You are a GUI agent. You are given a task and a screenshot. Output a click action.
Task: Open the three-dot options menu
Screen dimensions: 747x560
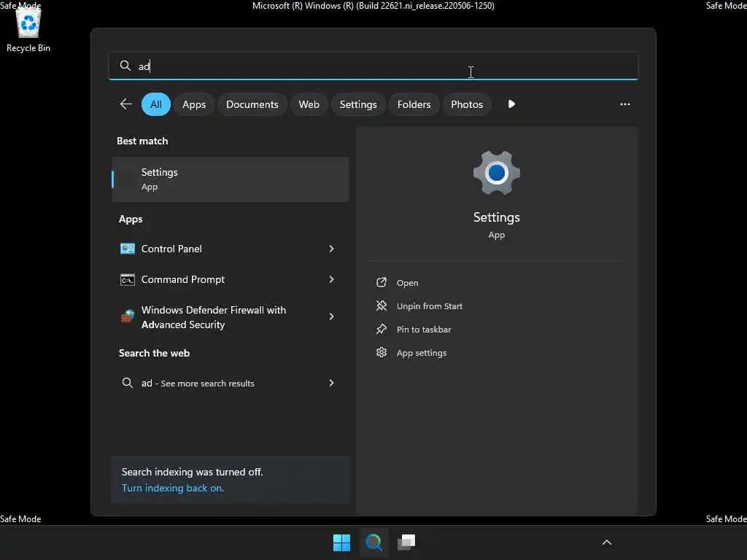(624, 104)
